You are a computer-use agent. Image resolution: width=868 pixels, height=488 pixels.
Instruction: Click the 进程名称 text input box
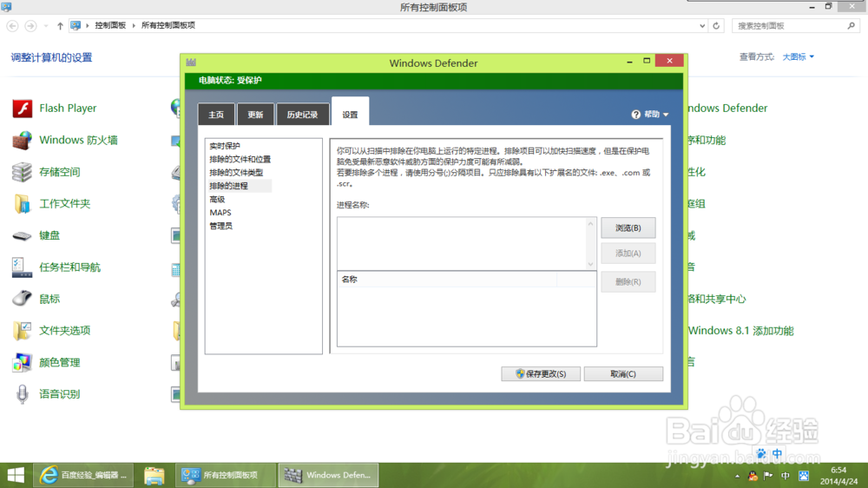pyautogui.click(x=462, y=243)
